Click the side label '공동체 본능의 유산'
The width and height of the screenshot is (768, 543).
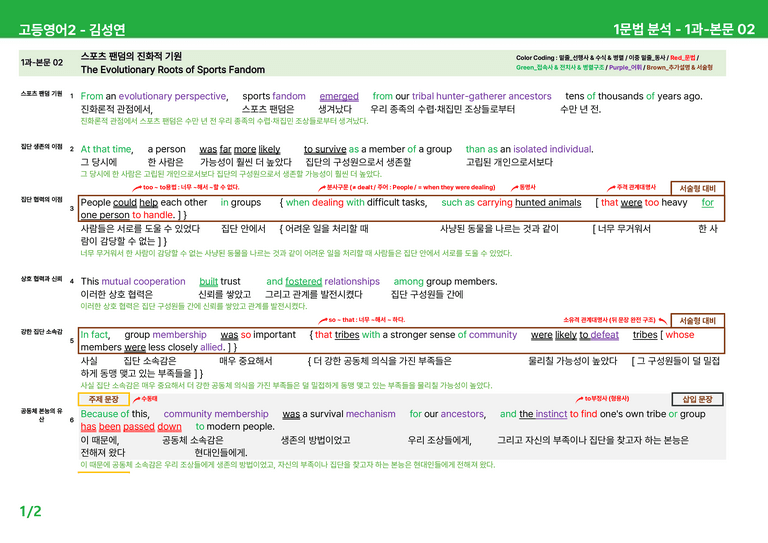[41, 415]
